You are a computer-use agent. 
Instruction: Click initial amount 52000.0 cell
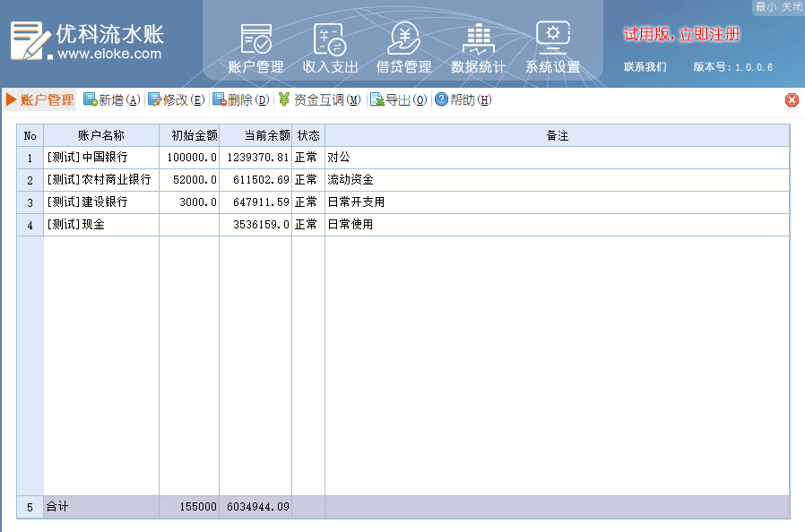pyautogui.click(x=189, y=179)
